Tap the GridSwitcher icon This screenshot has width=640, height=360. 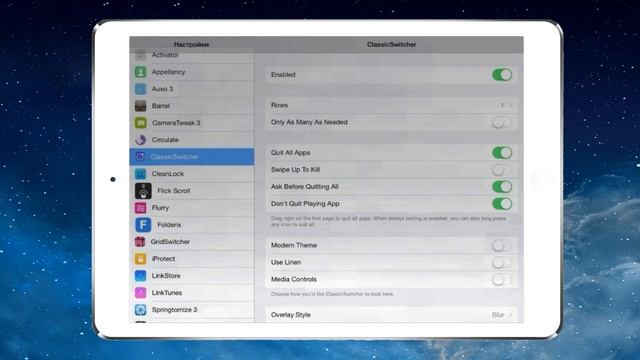(140, 242)
